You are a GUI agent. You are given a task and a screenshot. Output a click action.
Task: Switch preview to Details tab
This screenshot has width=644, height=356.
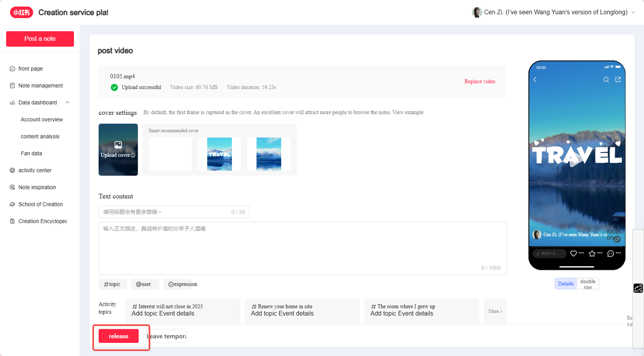pos(566,283)
